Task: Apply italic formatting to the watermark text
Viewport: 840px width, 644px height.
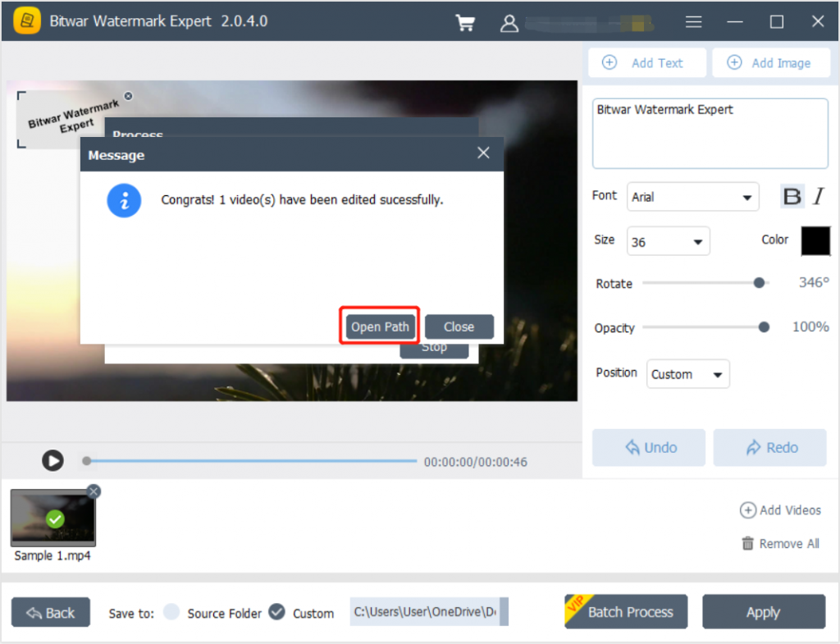Action: tap(818, 196)
